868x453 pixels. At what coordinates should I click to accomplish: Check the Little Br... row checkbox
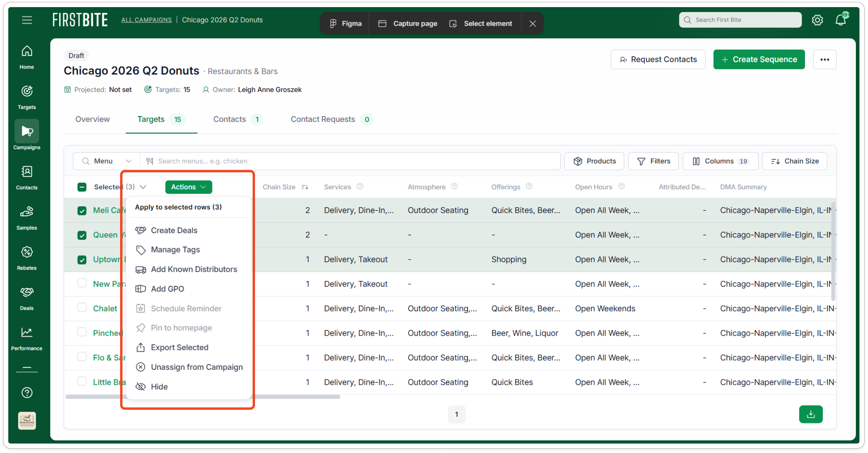coord(82,381)
